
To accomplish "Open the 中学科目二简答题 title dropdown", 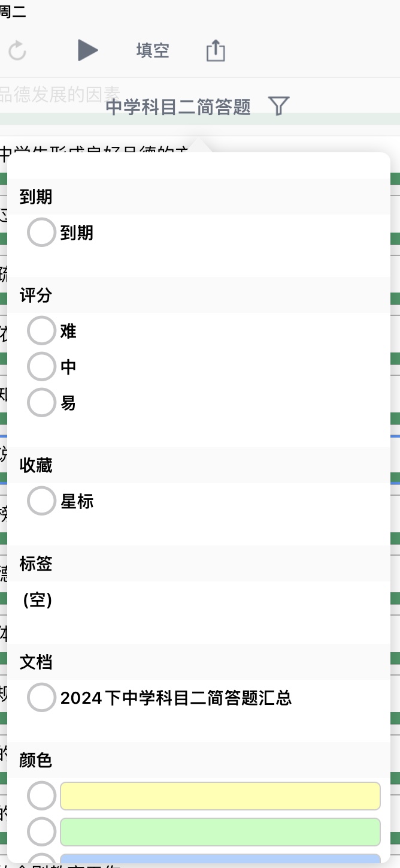I will point(178,107).
